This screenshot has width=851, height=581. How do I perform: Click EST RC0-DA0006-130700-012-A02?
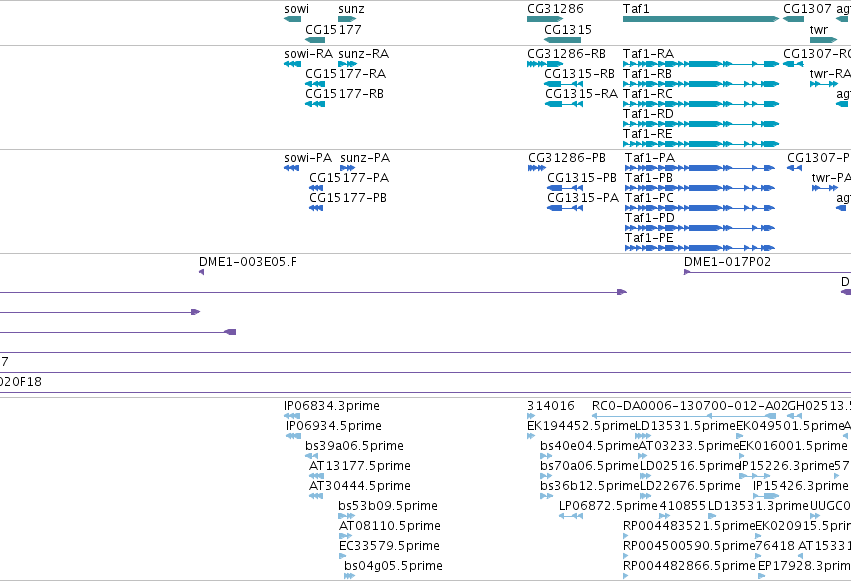click(x=684, y=416)
